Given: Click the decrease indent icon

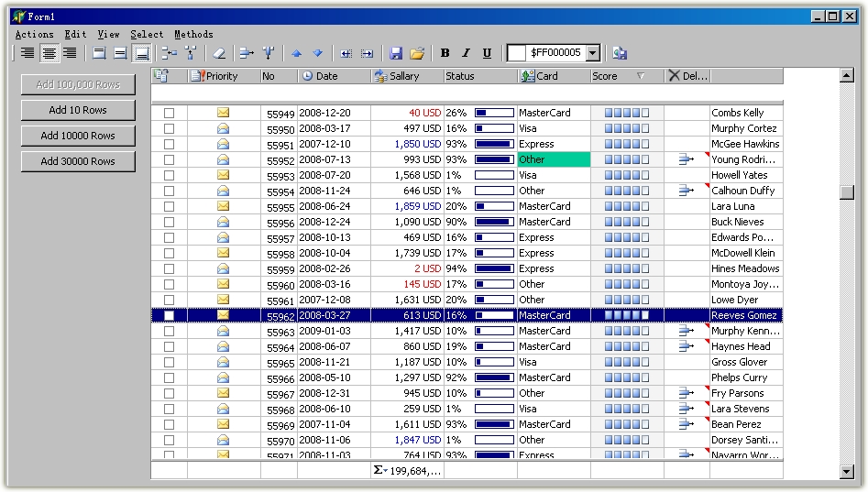Looking at the screenshot, I should pos(346,53).
